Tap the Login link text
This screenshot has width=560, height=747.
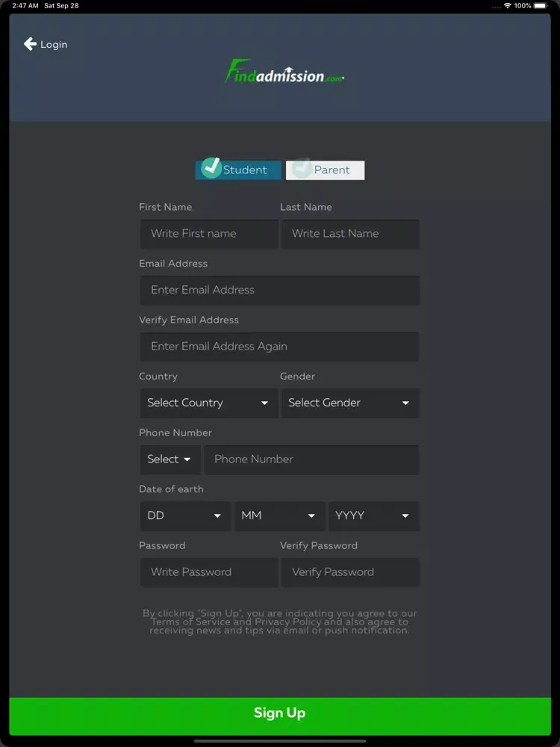coord(54,44)
